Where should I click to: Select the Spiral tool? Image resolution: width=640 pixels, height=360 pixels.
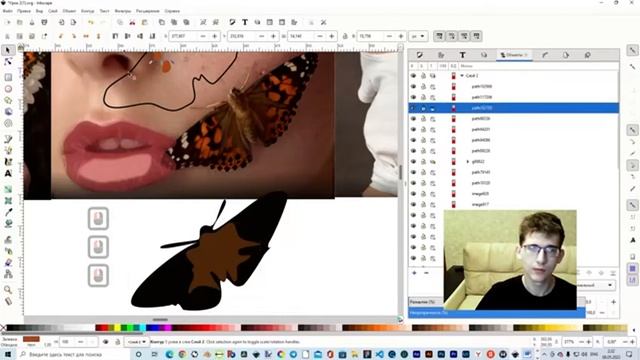click(x=8, y=123)
